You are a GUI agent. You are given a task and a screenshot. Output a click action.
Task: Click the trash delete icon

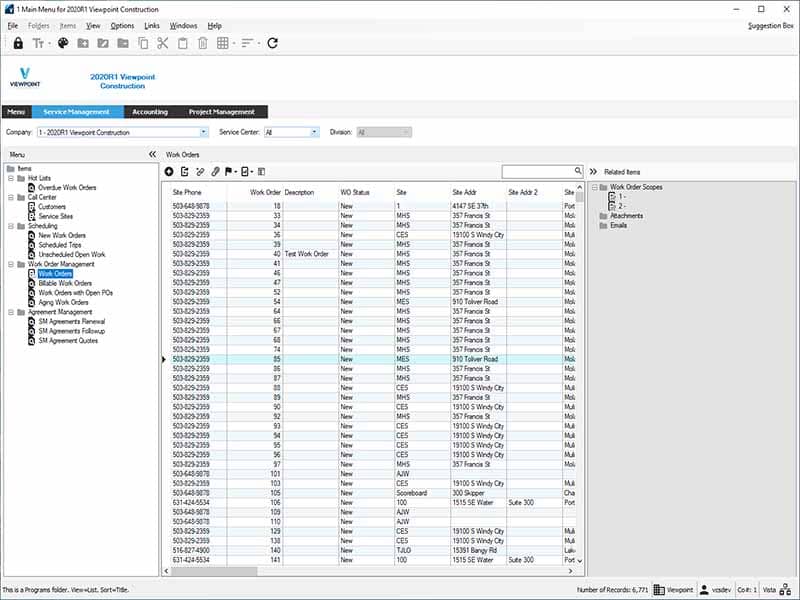click(x=203, y=43)
